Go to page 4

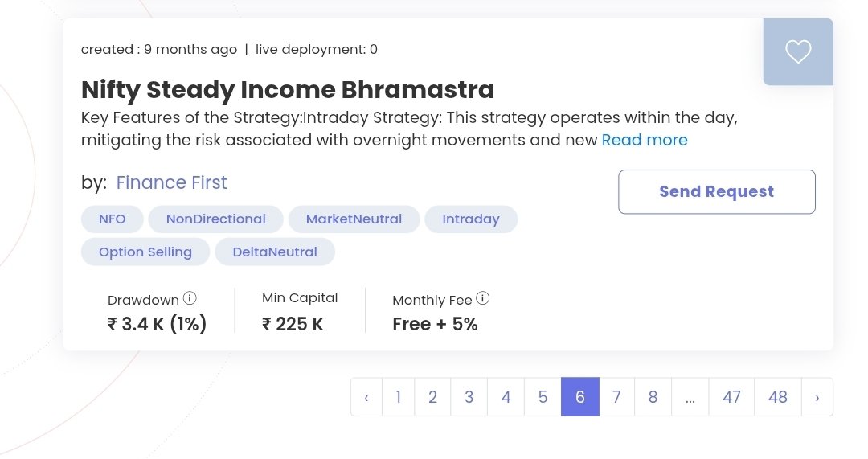click(506, 397)
